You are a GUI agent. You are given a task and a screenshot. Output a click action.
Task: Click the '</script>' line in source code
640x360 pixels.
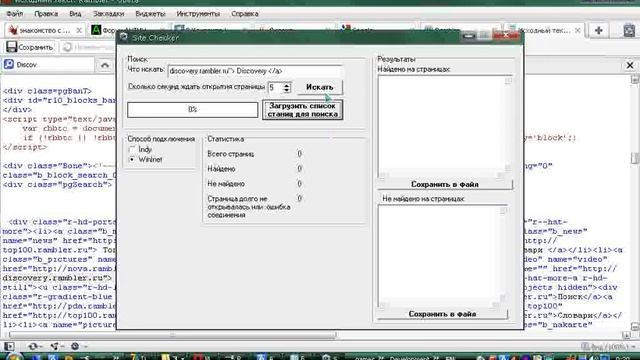coord(25,147)
